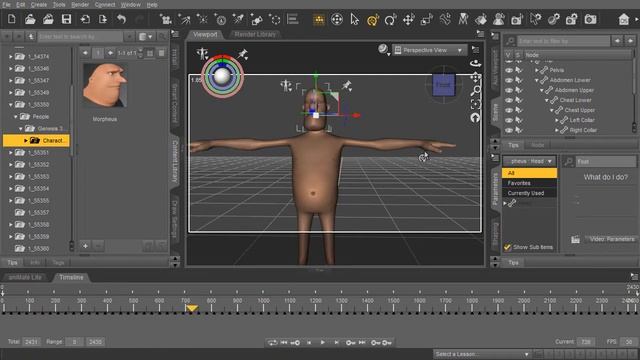The height and width of the screenshot is (360, 640).
Task: Expand the Pelvis tree node
Action: click(537, 70)
